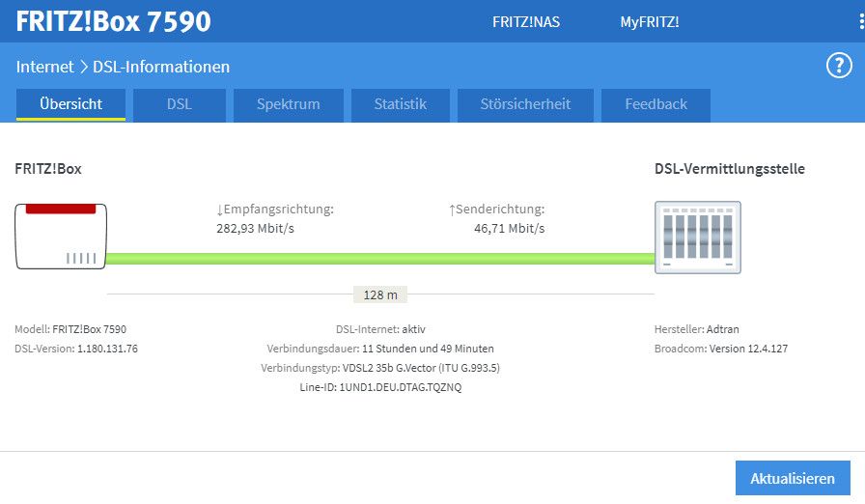
Task: Click the Line-ID 1UND1.DEU.DTAG.TQZNQ text
Action: pos(380,387)
